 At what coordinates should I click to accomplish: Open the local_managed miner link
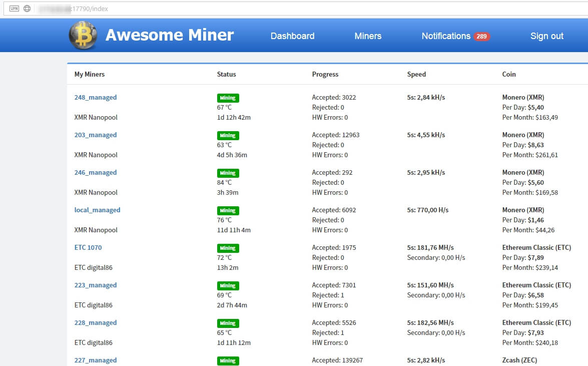pyautogui.click(x=97, y=210)
